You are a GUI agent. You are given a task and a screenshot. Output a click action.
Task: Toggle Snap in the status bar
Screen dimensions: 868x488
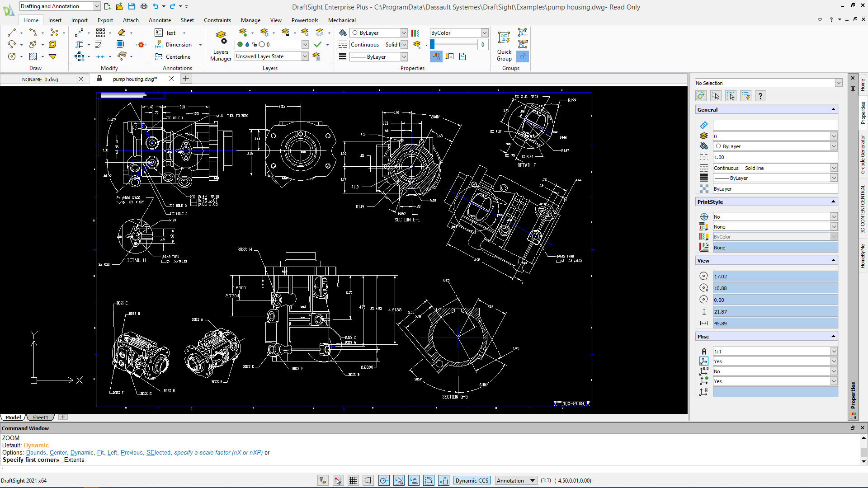(x=338, y=480)
